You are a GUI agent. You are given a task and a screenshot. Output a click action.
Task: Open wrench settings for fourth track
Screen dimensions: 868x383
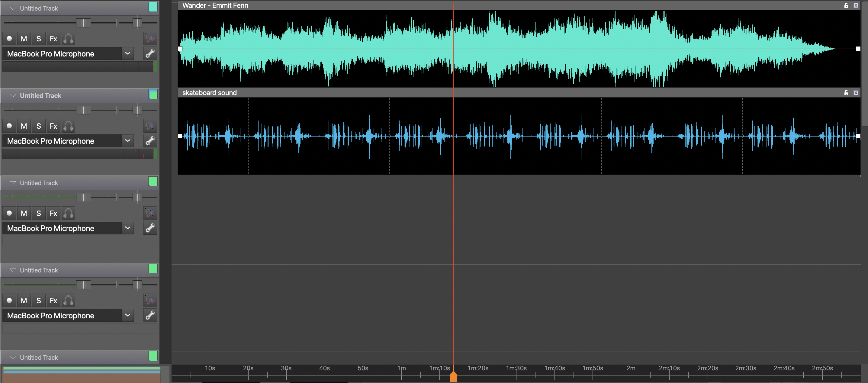coord(150,315)
